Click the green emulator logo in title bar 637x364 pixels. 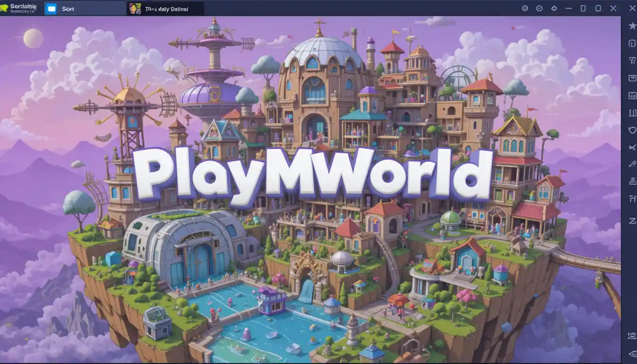pos(4,8)
